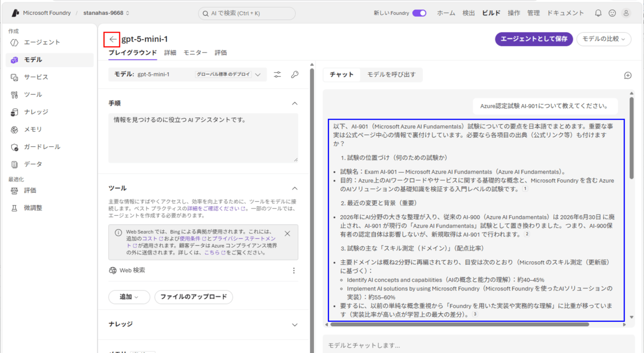The height and width of the screenshot is (353, 644).
Task: Open ドキュメント in top navigation
Action: (x=565, y=13)
